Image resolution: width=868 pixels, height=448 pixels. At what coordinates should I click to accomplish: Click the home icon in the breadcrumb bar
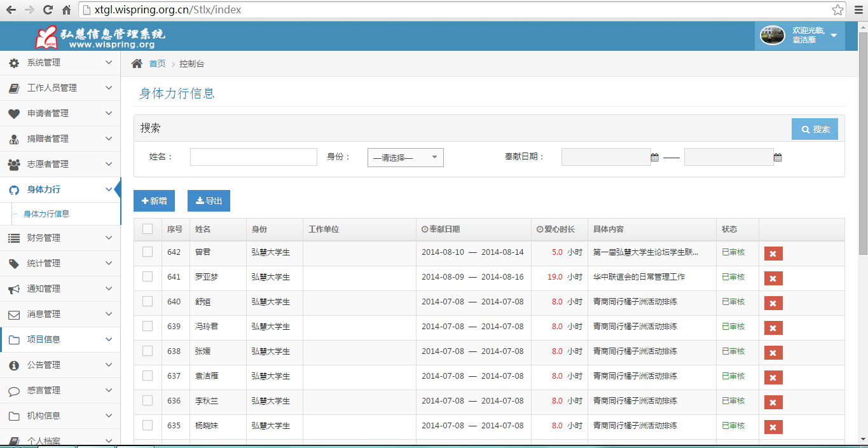[x=136, y=63]
